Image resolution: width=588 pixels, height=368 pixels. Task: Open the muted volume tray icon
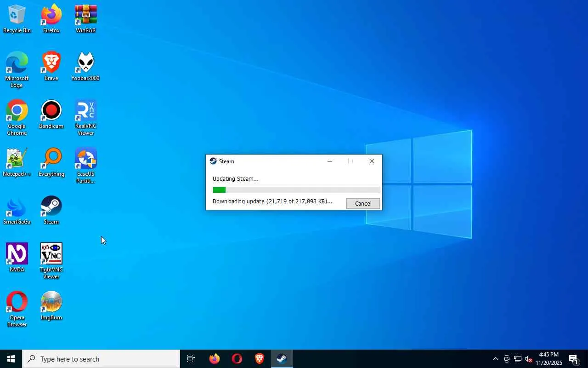529,359
